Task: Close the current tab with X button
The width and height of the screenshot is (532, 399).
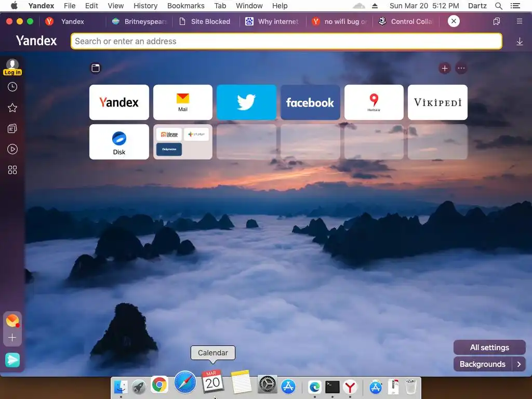Action: click(x=454, y=21)
